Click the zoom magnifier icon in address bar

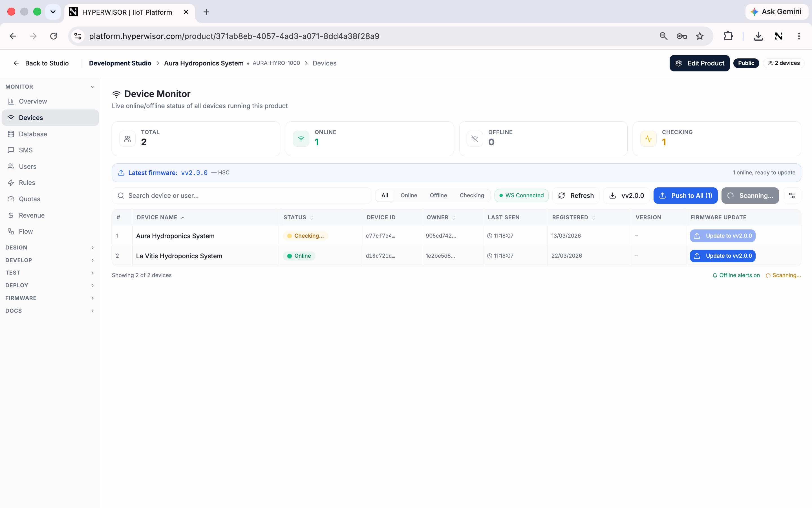click(663, 36)
